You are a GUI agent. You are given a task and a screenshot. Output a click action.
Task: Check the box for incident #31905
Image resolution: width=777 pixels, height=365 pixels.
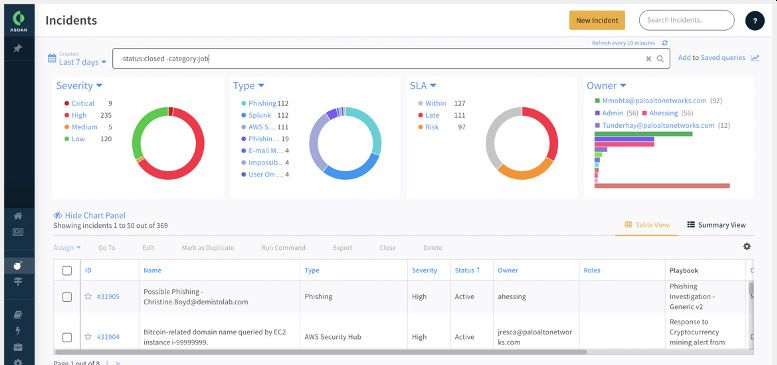pos(67,297)
